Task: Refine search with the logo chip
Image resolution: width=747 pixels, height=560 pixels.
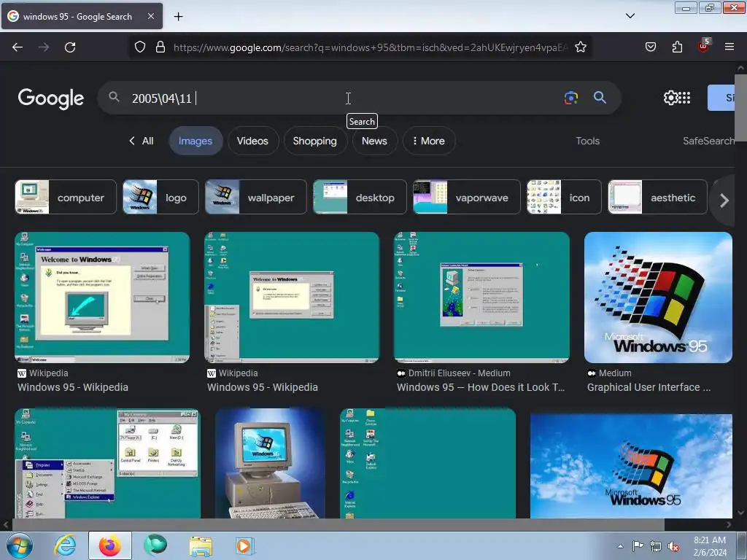Action: click(160, 197)
